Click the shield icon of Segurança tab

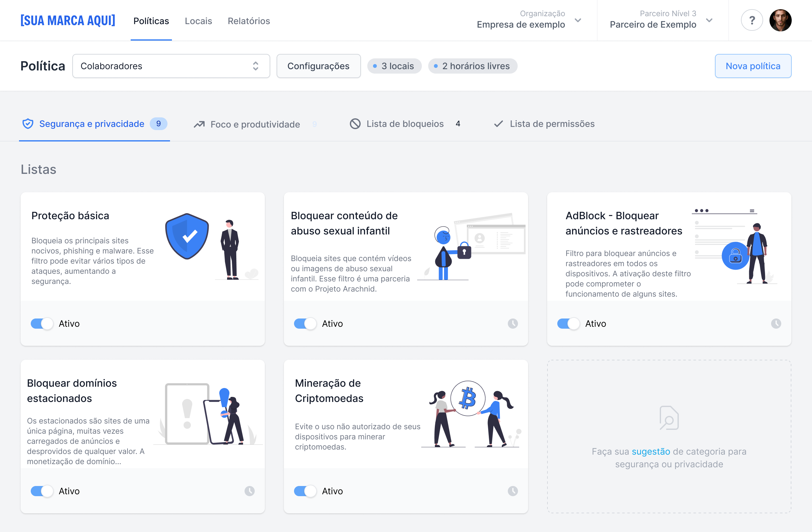[28, 123]
